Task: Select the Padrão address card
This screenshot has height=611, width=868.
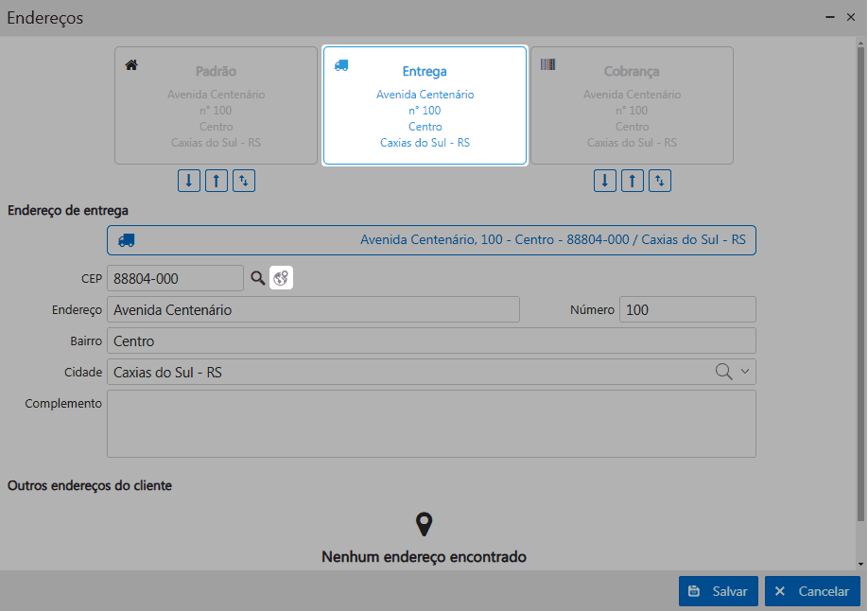Action: pos(216,106)
